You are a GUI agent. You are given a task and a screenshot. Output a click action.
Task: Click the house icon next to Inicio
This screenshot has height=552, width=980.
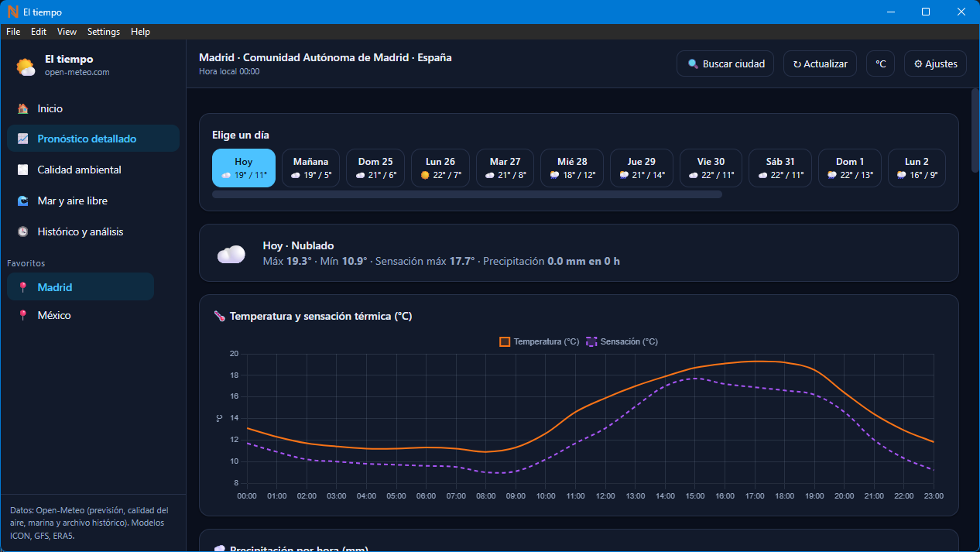[x=23, y=109]
